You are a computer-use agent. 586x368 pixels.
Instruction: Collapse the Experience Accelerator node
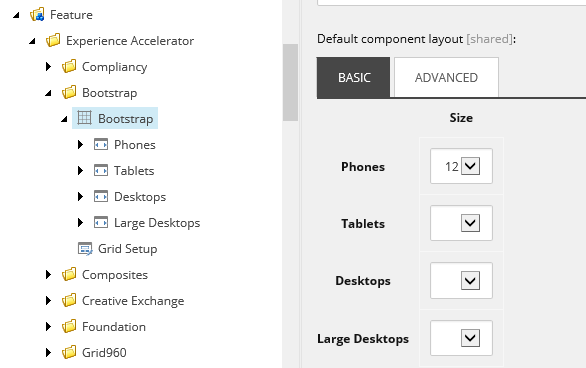[33, 41]
